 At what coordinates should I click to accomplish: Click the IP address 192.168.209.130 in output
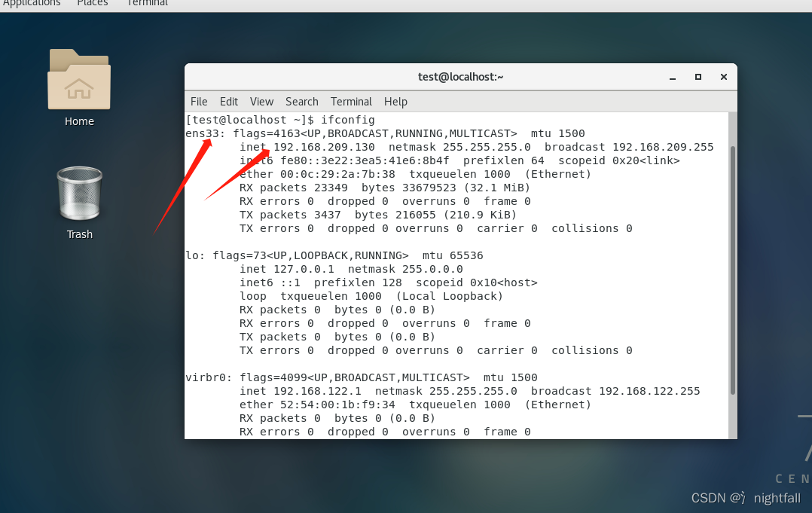324,147
